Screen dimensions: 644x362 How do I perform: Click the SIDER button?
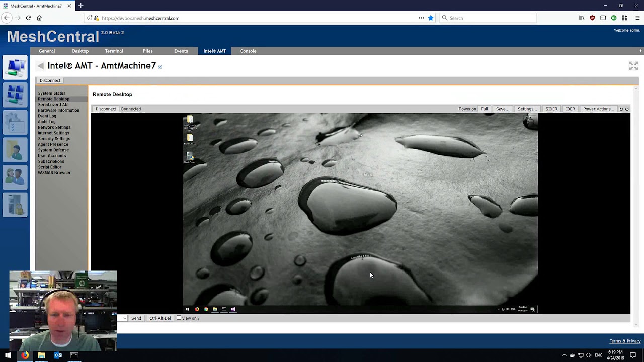point(551,109)
